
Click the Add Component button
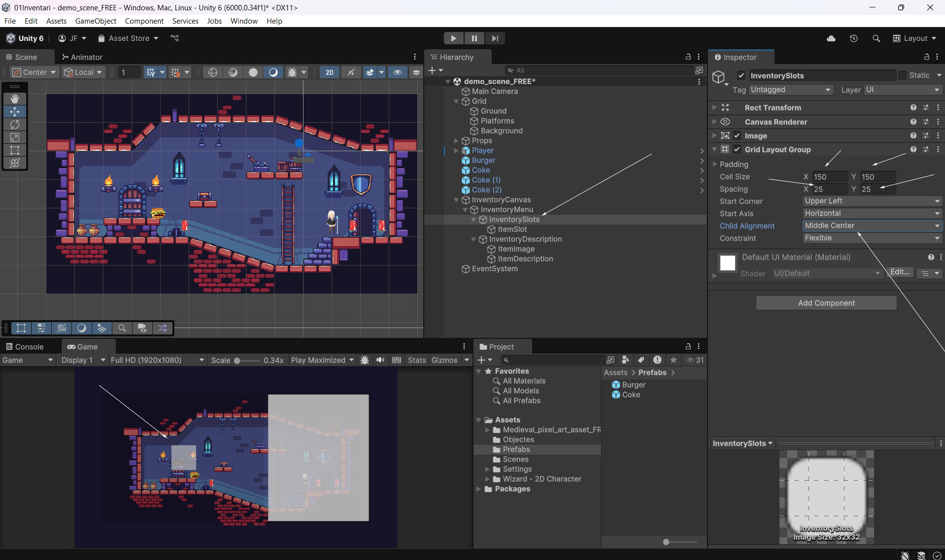(x=826, y=303)
